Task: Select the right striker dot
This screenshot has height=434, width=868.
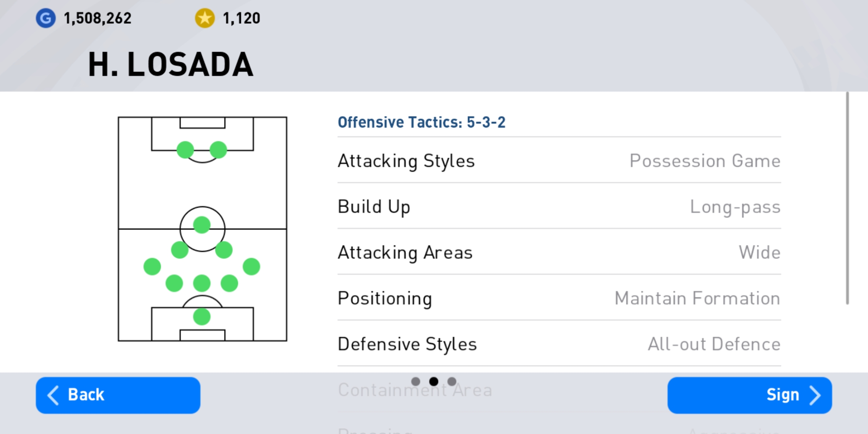Action: pyautogui.click(x=218, y=150)
